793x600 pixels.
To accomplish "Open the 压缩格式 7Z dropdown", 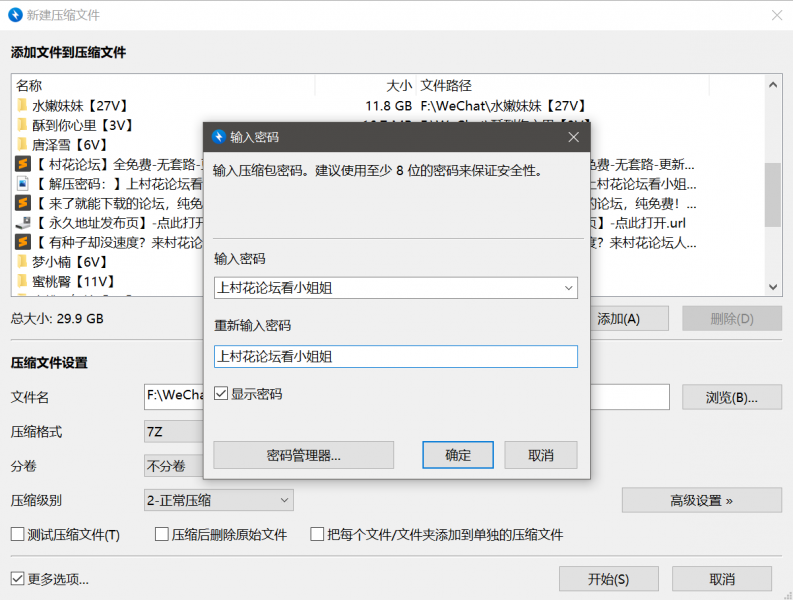I will coord(174,432).
